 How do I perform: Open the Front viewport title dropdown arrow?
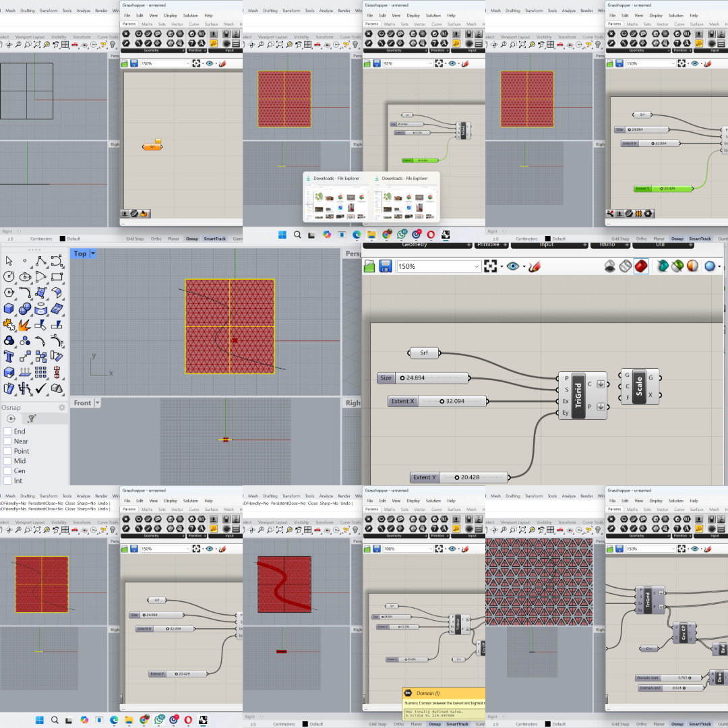pyautogui.click(x=98, y=403)
